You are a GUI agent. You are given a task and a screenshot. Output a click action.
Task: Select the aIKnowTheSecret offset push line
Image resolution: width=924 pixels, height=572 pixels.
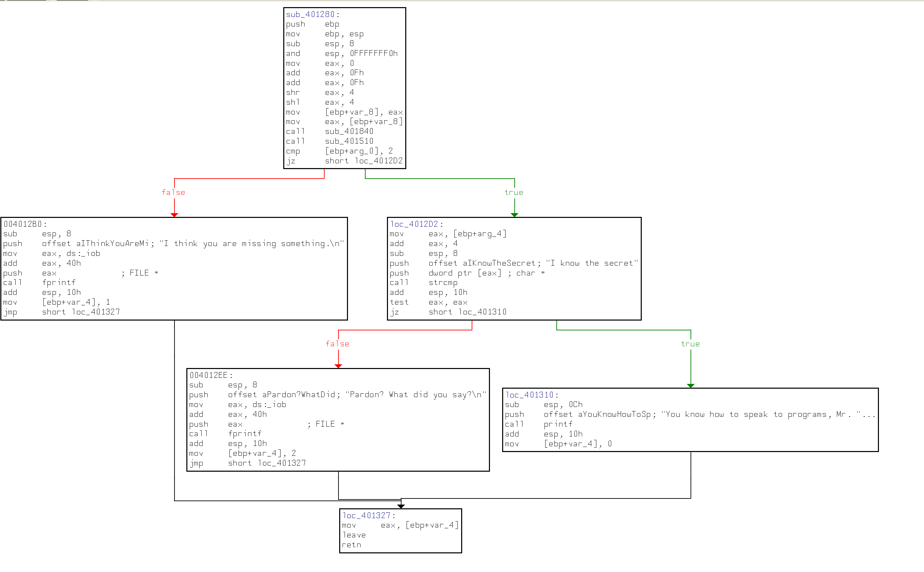click(514, 263)
